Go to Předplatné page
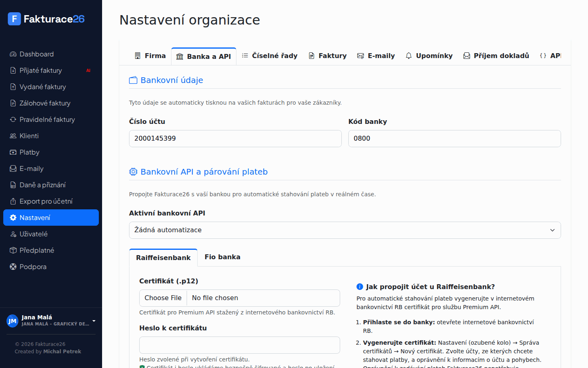 pos(51,250)
